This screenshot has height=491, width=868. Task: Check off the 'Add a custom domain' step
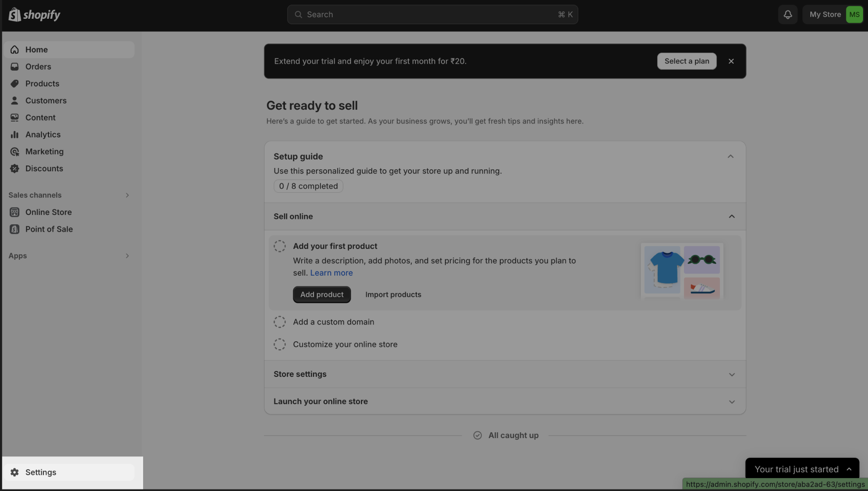tap(279, 322)
